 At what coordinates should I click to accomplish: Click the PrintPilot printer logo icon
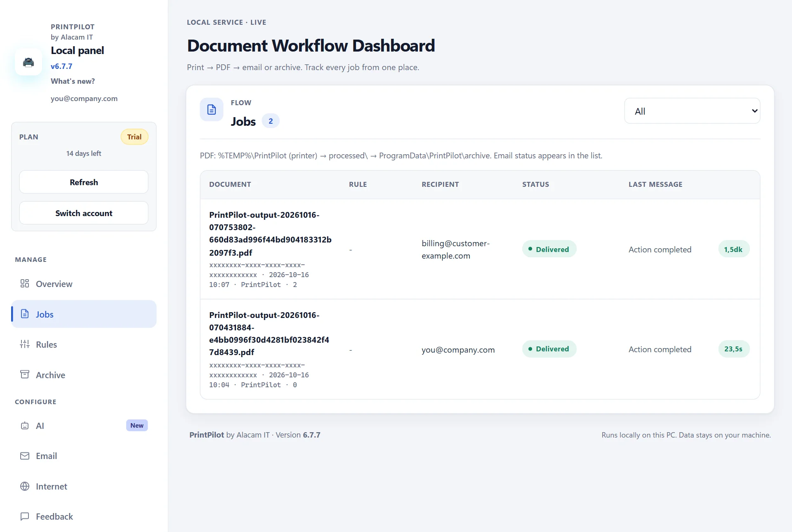[28, 62]
